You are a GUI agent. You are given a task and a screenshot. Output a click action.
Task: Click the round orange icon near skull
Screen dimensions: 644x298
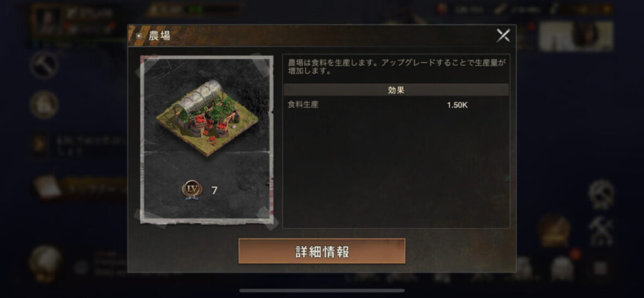click(x=554, y=230)
